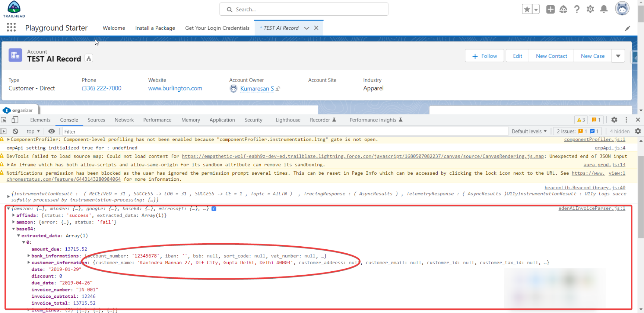Image resolution: width=644 pixels, height=313 pixels.
Task: Open the Recorder panel
Action: [323, 120]
